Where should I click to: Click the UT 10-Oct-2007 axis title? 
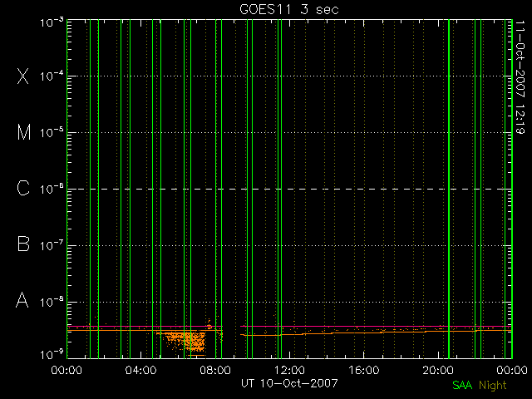point(289,383)
